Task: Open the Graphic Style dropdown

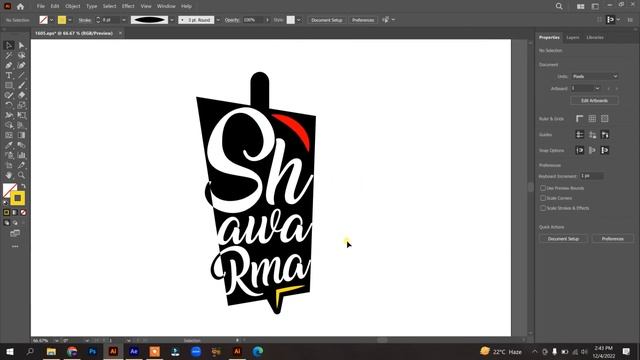Action: [299, 20]
